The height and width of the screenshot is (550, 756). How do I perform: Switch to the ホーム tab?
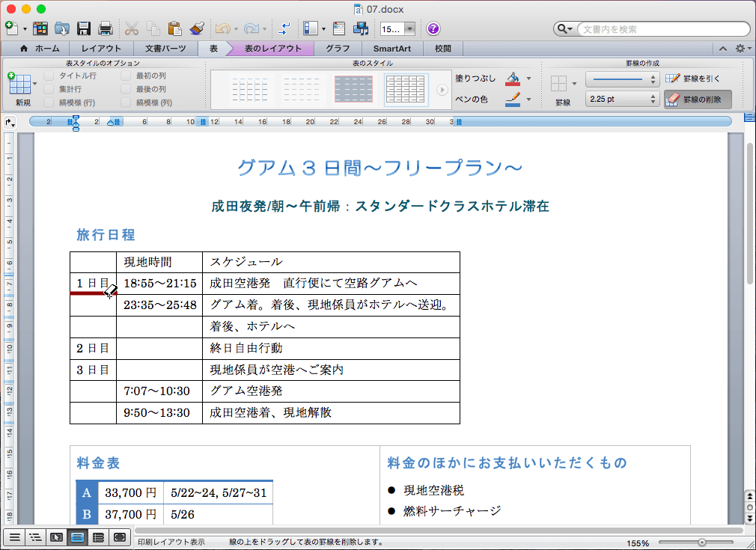point(40,49)
